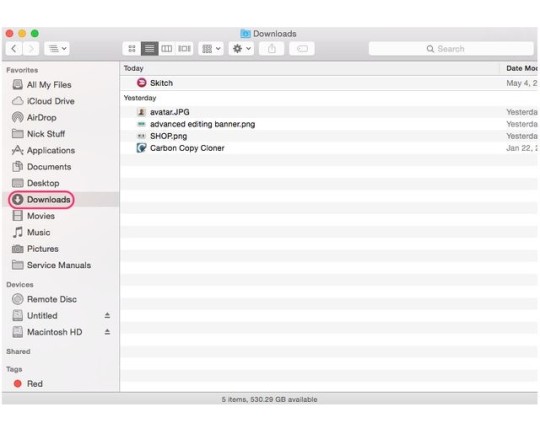Click the Share toolbar icon
This screenshot has height=429, width=540.
[272, 49]
